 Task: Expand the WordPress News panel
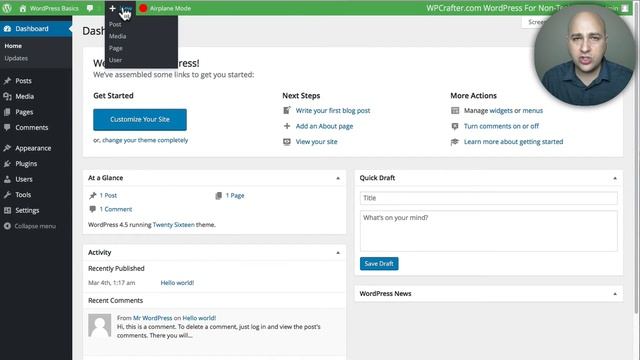pyautogui.click(x=615, y=293)
